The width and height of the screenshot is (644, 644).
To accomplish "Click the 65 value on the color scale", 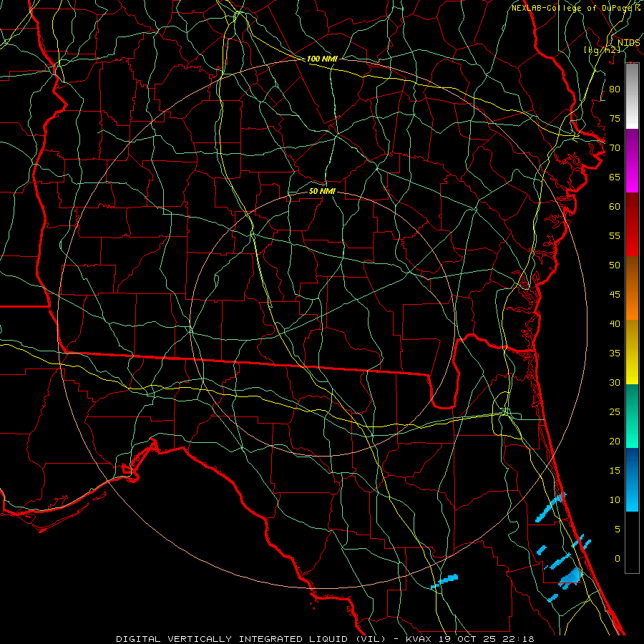I will 615,177.
